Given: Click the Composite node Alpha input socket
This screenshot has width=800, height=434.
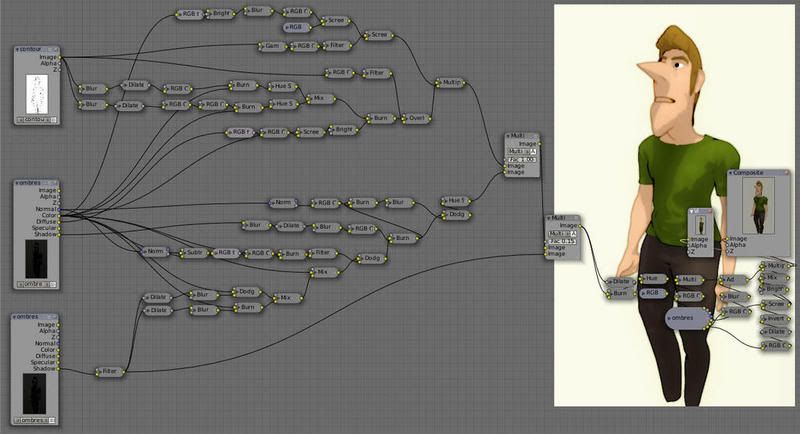Looking at the screenshot, I should click(x=727, y=245).
